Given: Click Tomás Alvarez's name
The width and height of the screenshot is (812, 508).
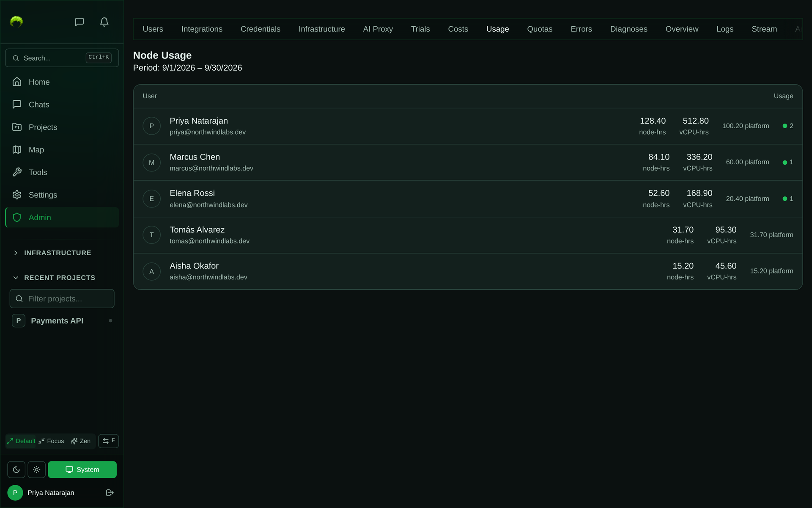Looking at the screenshot, I should (x=197, y=229).
